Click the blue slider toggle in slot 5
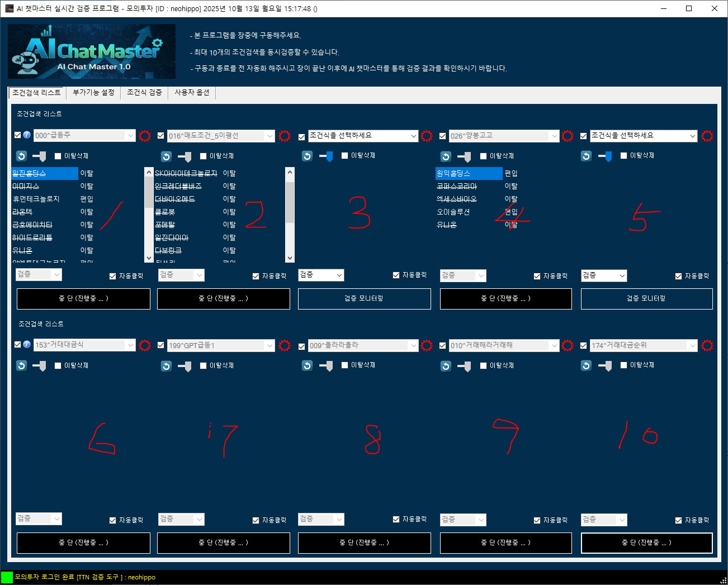728x585 pixels. coord(606,156)
